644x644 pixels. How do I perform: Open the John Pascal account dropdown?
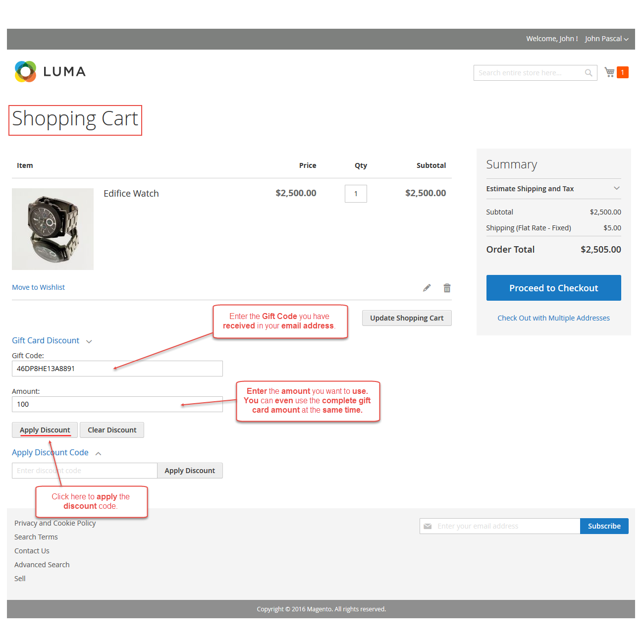click(x=606, y=39)
